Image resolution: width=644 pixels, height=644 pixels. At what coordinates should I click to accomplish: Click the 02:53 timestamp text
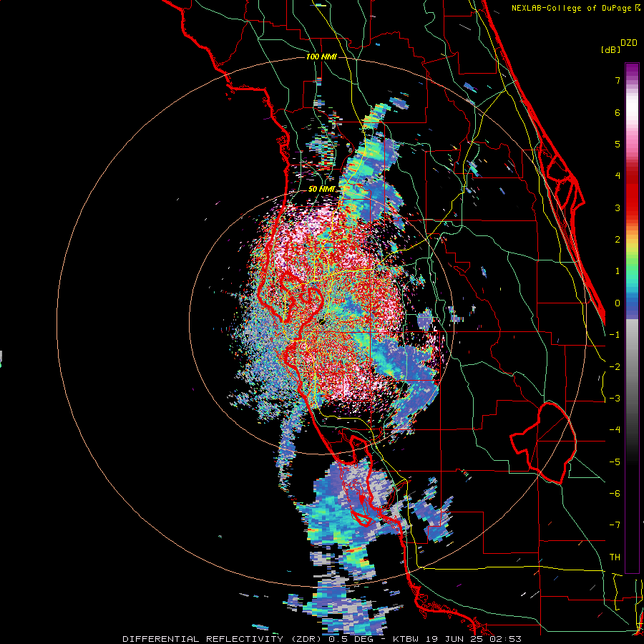pyautogui.click(x=506, y=639)
